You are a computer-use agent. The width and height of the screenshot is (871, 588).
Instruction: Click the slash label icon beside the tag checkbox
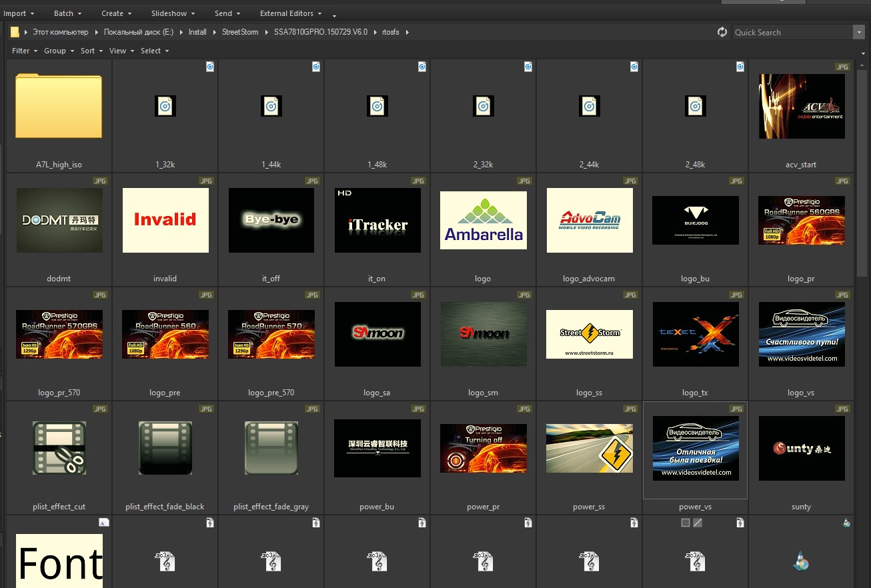(698, 523)
